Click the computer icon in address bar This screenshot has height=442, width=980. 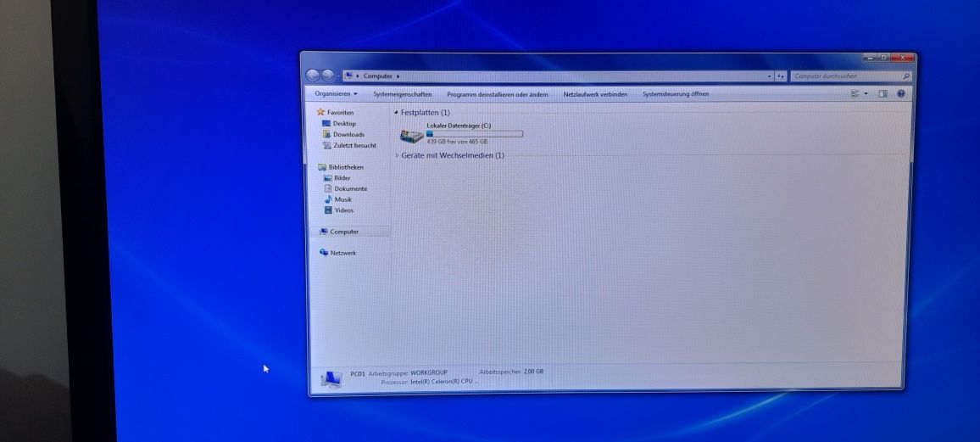click(x=348, y=76)
